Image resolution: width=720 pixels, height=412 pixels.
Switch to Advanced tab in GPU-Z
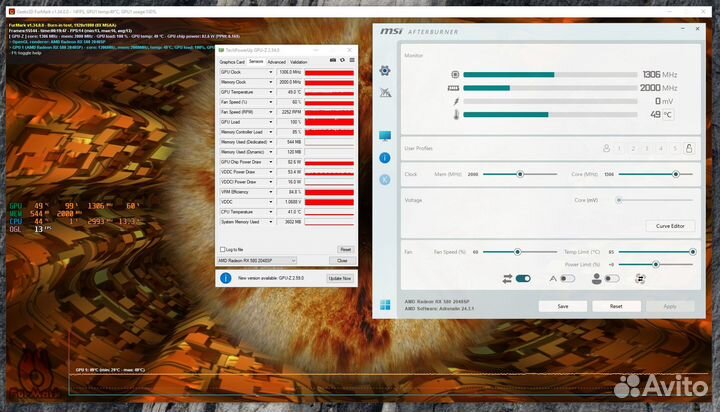(276, 62)
